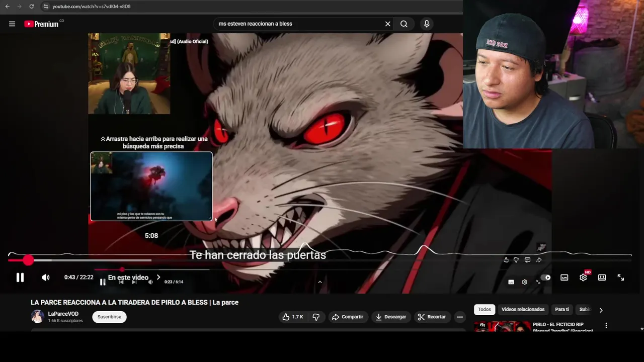This screenshot has width=644, height=362.
Task: Click the 5:08 seek preview thumbnail
Action: (151, 186)
